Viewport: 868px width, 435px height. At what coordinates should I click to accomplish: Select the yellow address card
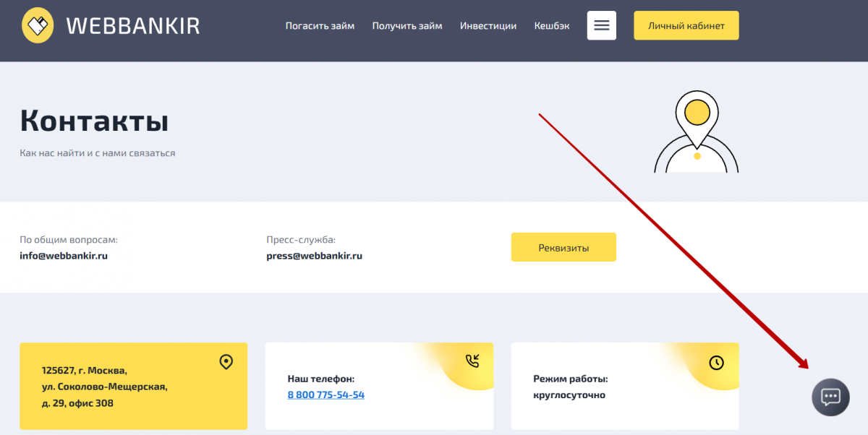point(133,386)
